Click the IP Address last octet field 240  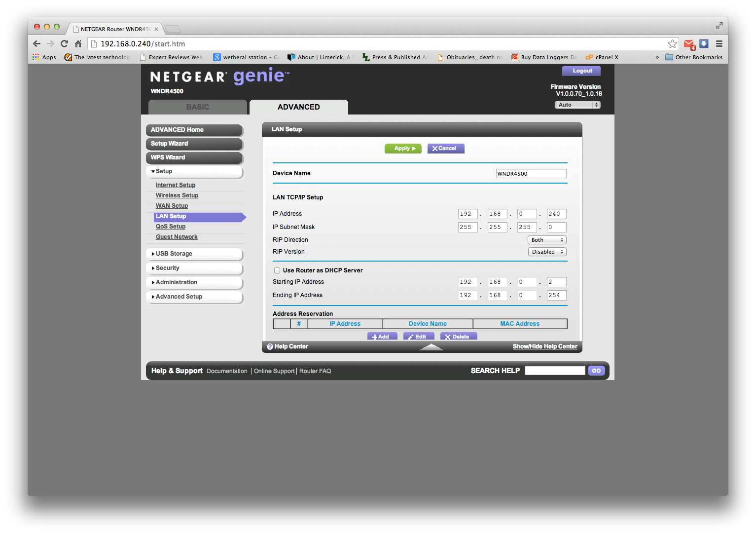pos(556,214)
